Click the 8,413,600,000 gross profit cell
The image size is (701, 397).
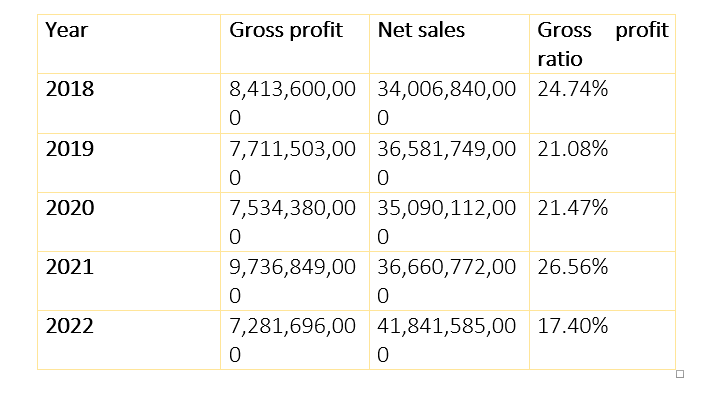295,103
